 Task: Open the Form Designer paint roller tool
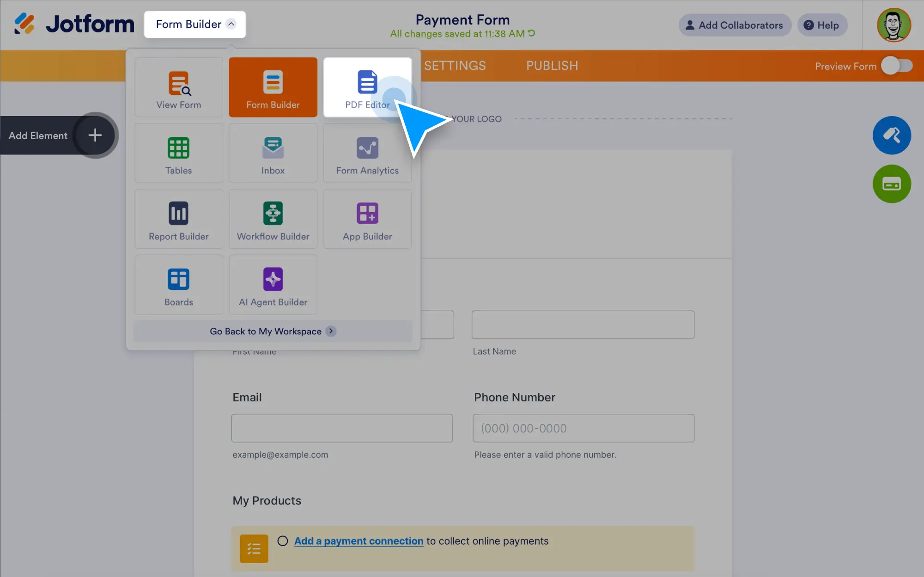coord(891,135)
